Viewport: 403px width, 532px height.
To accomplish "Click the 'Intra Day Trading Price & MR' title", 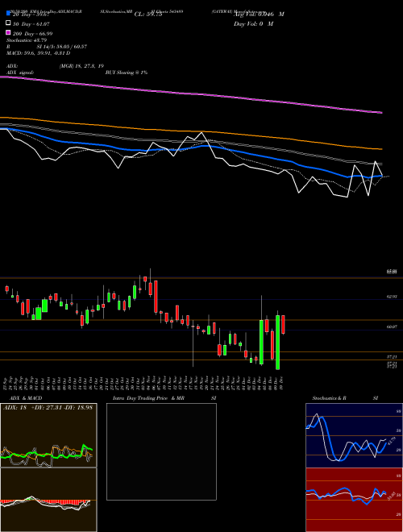I will point(148,398).
